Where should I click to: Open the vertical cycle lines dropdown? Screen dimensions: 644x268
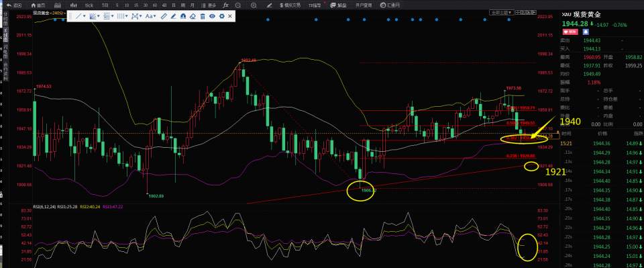click(x=122, y=16)
